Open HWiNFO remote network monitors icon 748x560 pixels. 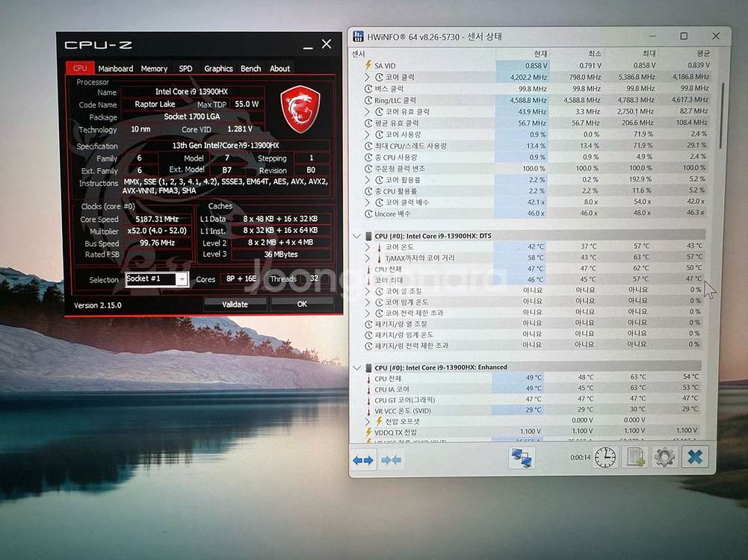point(522,458)
